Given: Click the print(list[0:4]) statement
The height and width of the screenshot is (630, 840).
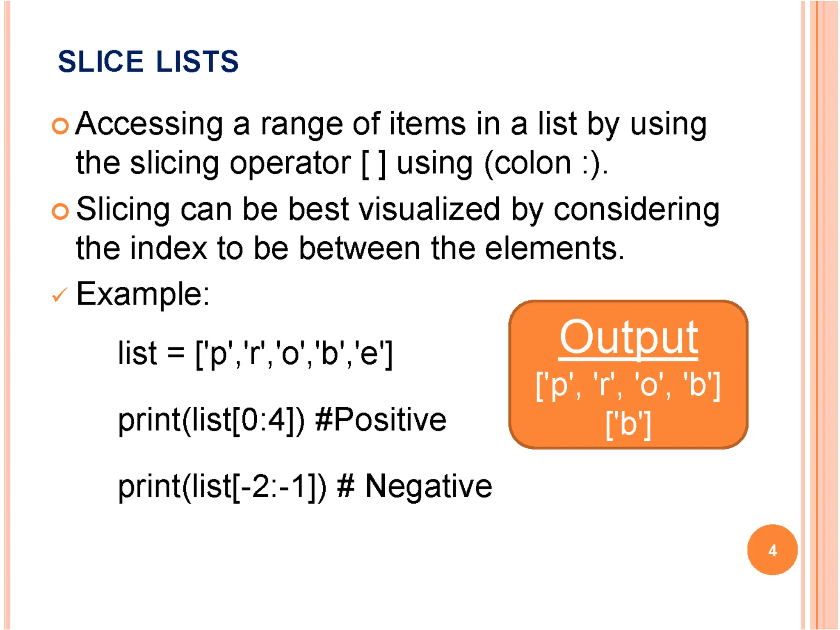Looking at the screenshot, I should click(x=211, y=420).
